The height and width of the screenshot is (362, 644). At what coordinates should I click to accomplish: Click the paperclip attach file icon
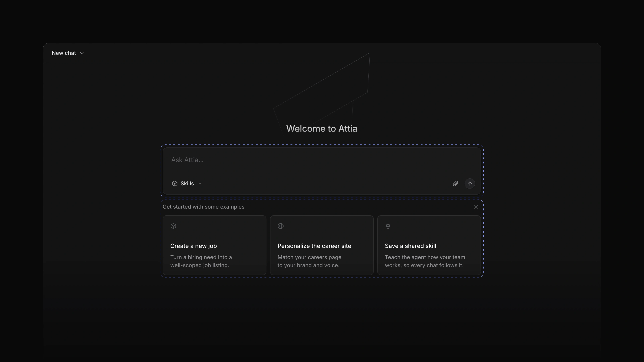click(x=455, y=184)
